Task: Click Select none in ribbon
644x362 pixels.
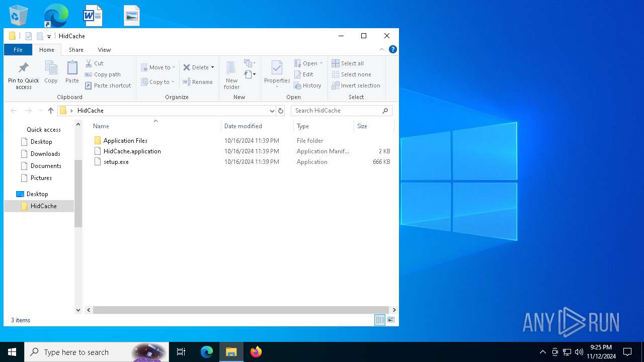Action: (351, 74)
